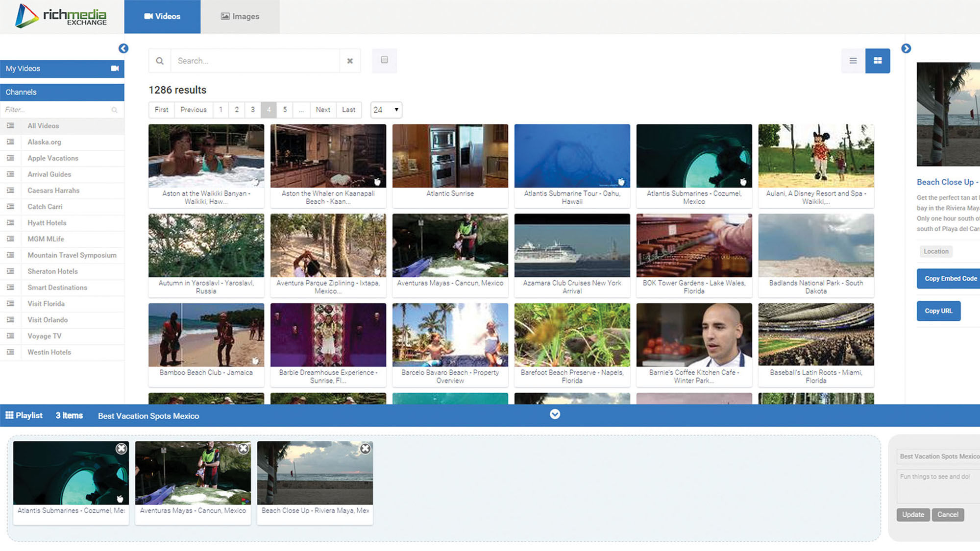Viewport: 980px width, 551px height.
Task: Click the list icon beside Apple Vacations
Action: click(10, 158)
